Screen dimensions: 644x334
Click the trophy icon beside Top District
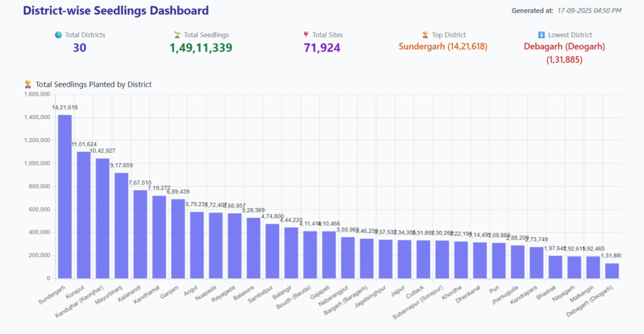426,35
